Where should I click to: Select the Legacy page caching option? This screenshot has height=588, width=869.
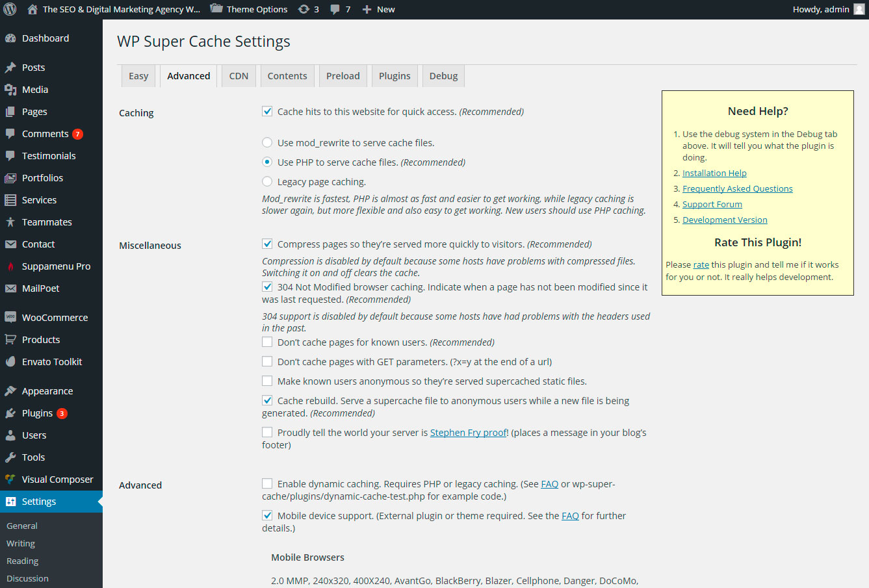click(267, 182)
